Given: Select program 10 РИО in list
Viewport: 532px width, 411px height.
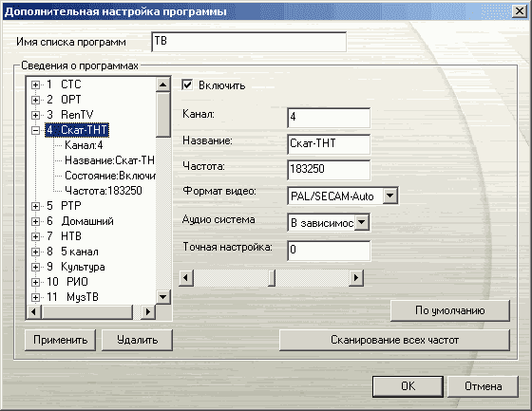Looking at the screenshot, I should pos(67,282).
